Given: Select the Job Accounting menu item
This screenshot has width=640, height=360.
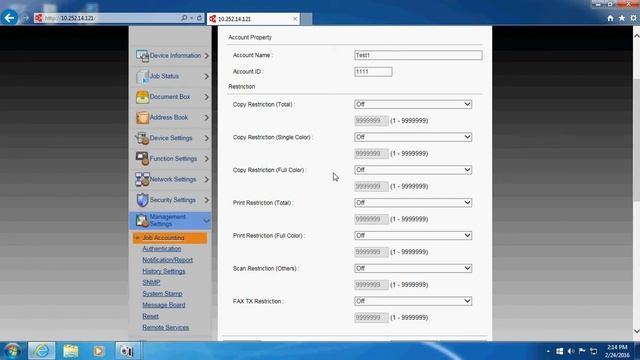Looking at the screenshot, I should [x=170, y=238].
